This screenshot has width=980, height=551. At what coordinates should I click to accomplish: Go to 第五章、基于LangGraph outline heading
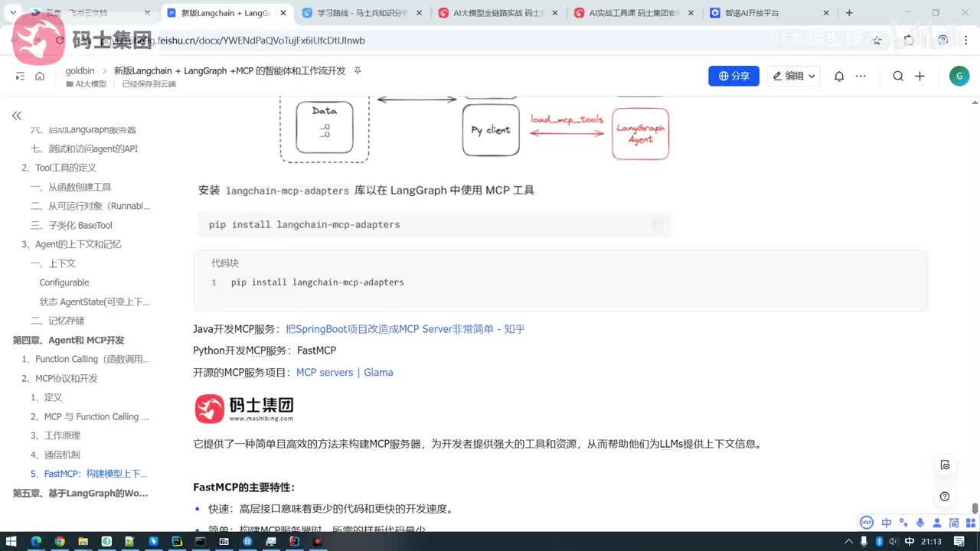coord(80,493)
